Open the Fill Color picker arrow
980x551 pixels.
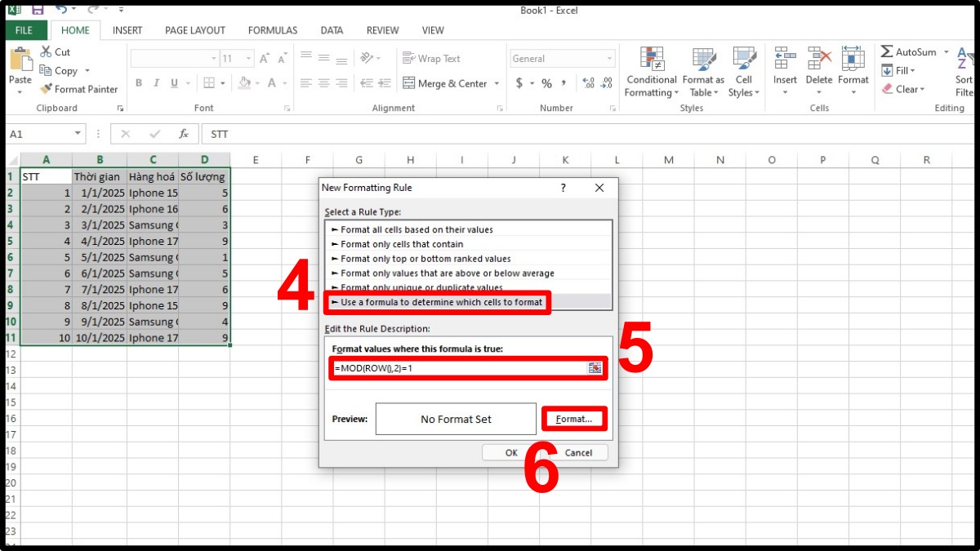click(257, 83)
